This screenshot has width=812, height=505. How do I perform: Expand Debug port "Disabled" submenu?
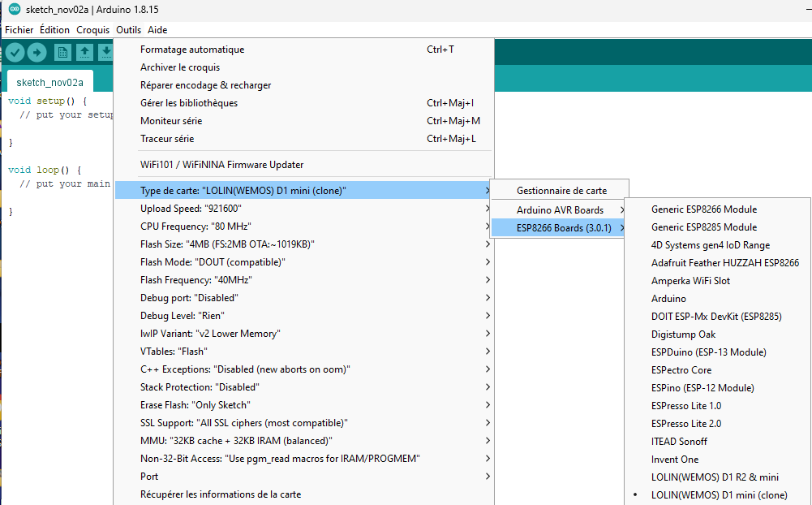pyautogui.click(x=303, y=298)
